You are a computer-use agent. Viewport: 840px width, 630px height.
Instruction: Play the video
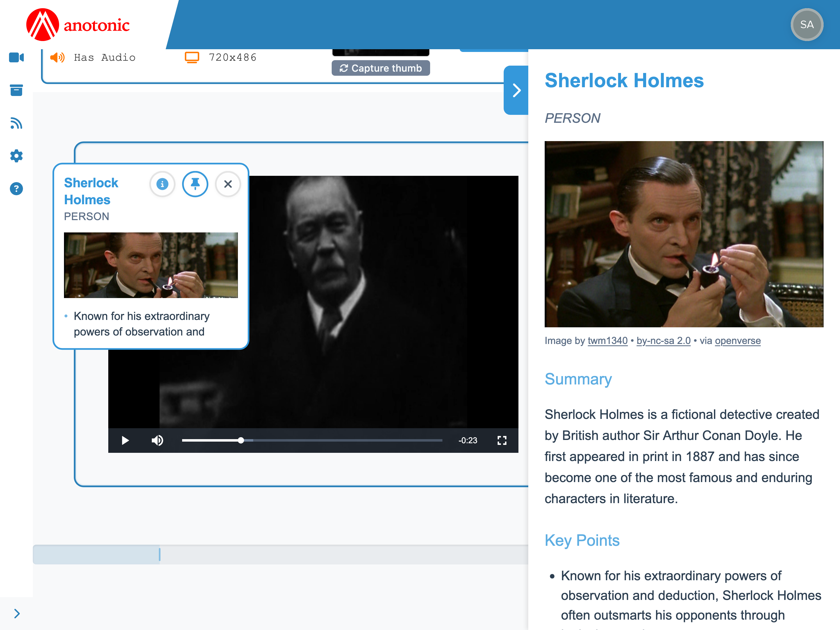[x=125, y=441]
